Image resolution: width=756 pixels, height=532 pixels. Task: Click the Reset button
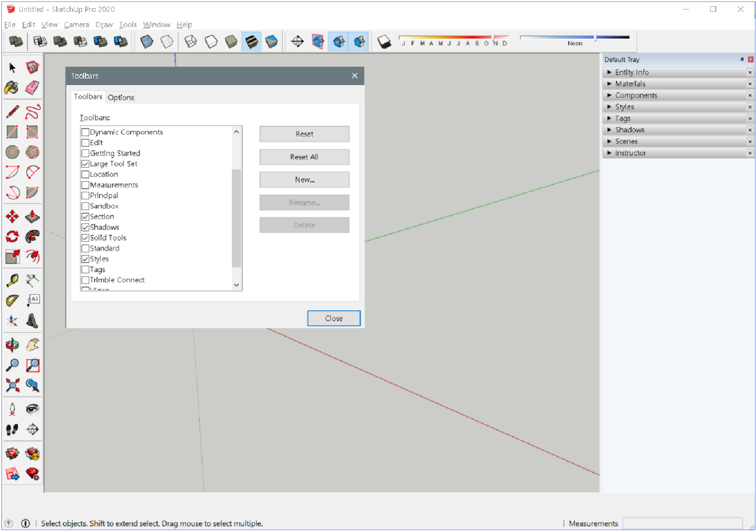click(x=304, y=134)
